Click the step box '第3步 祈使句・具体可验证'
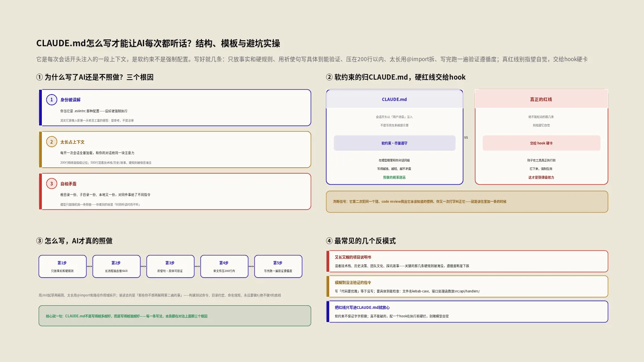 click(x=170, y=266)
